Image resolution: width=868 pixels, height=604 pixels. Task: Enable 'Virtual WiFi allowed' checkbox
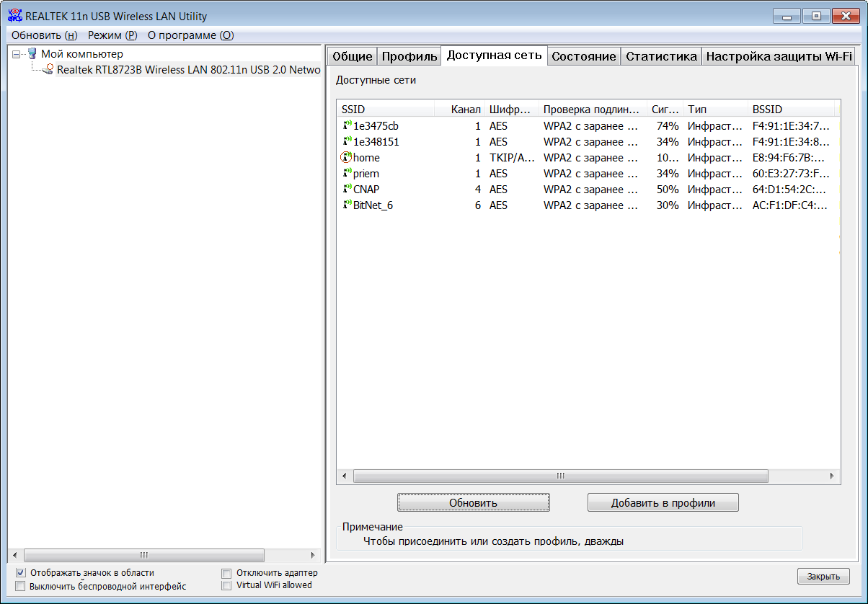pyautogui.click(x=226, y=585)
